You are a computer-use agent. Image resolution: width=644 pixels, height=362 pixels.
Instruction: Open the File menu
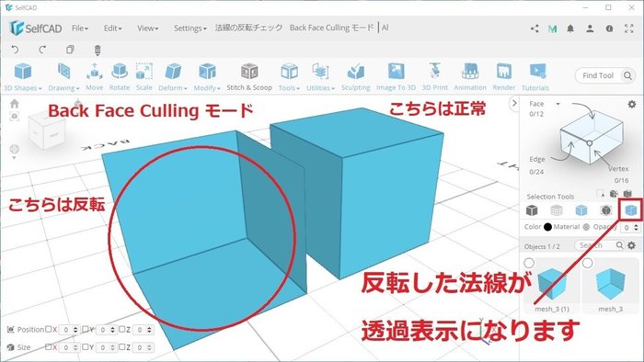[80, 28]
